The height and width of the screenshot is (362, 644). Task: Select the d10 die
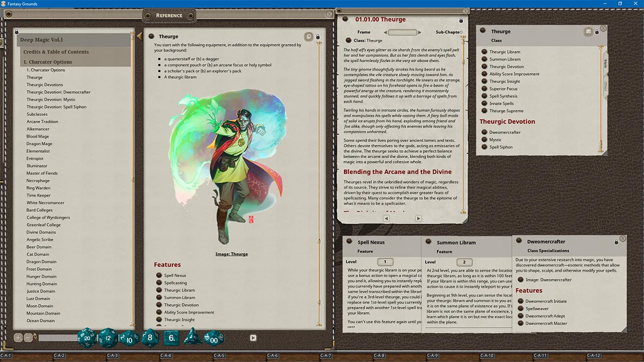click(129, 339)
